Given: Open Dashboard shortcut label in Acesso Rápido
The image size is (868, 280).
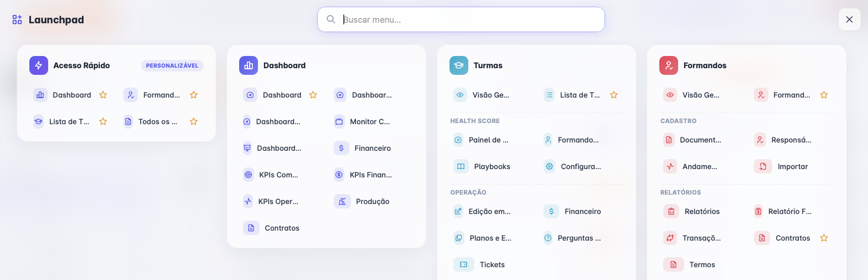Looking at the screenshot, I should coord(72,95).
